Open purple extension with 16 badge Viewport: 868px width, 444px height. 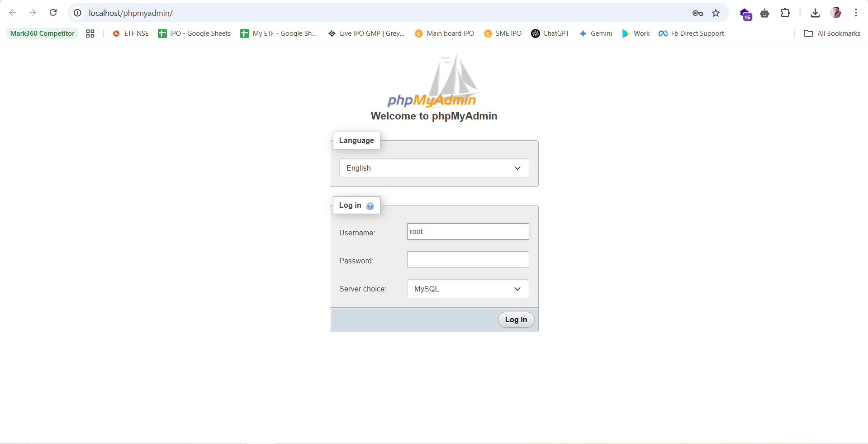tap(745, 14)
